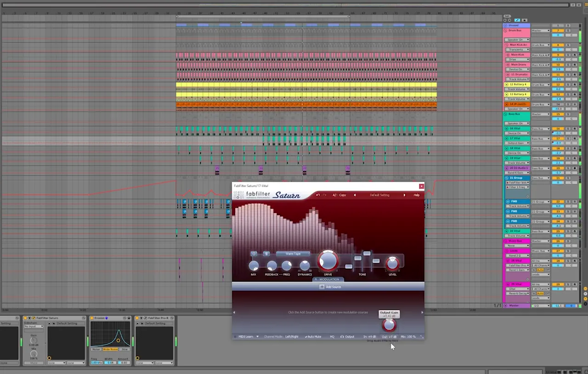Select Sine mode in Erosion

(x=124, y=349)
